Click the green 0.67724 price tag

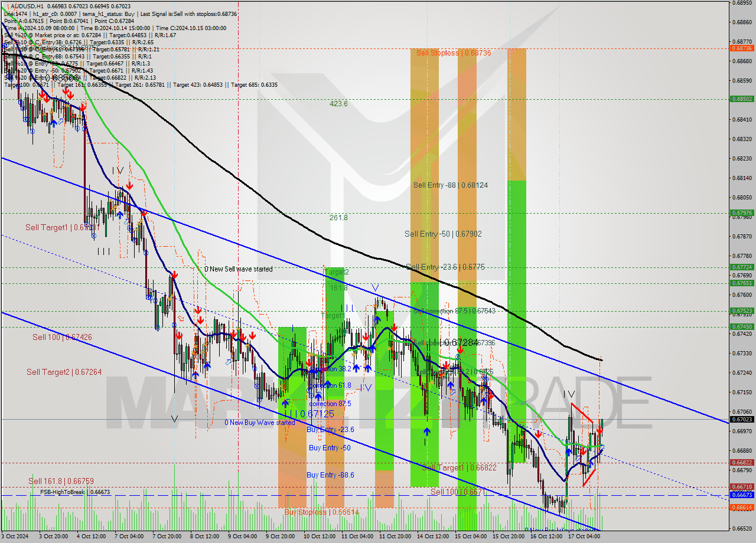tap(741, 267)
